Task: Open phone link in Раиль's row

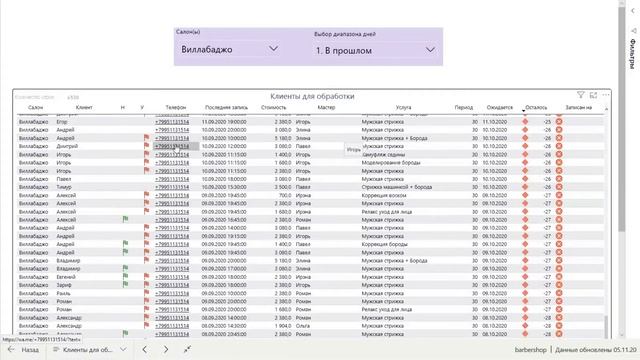Action: pos(172,293)
